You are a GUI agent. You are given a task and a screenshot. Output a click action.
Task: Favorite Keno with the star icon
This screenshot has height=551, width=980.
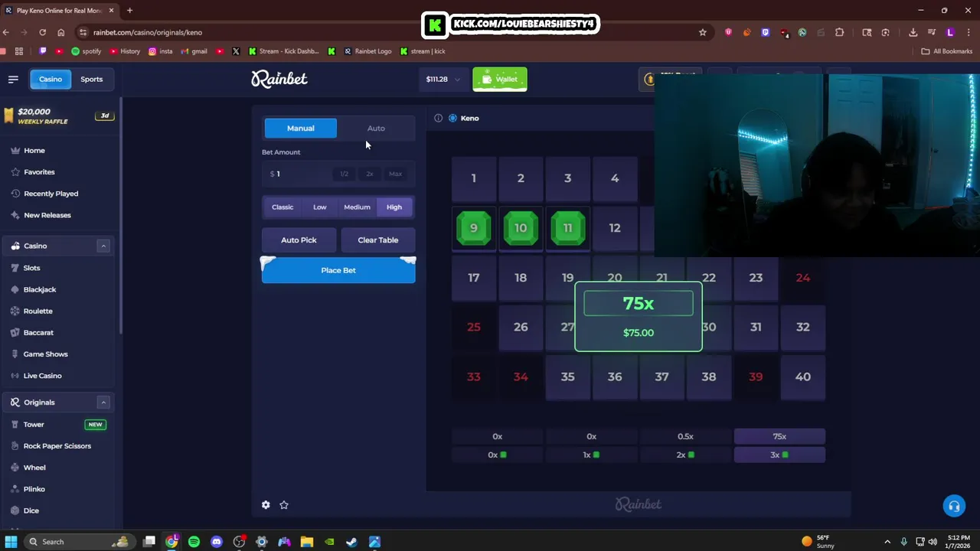284,505
